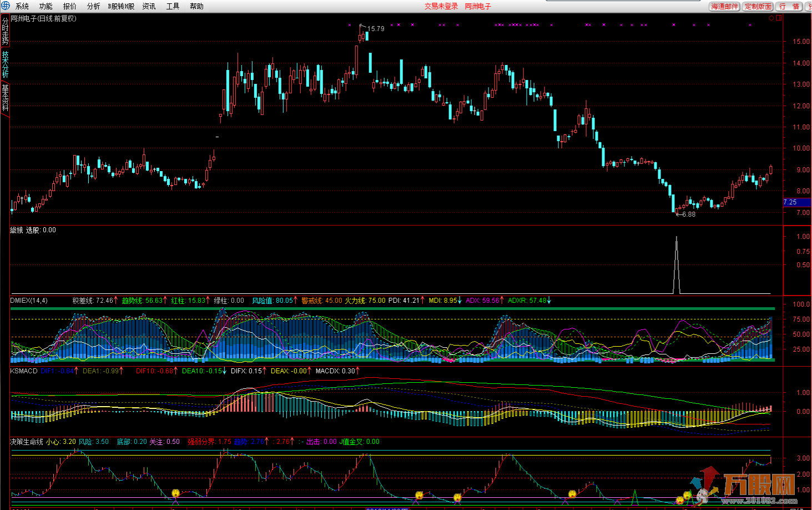Click the 强弱分界: 1.75 value

(209, 442)
